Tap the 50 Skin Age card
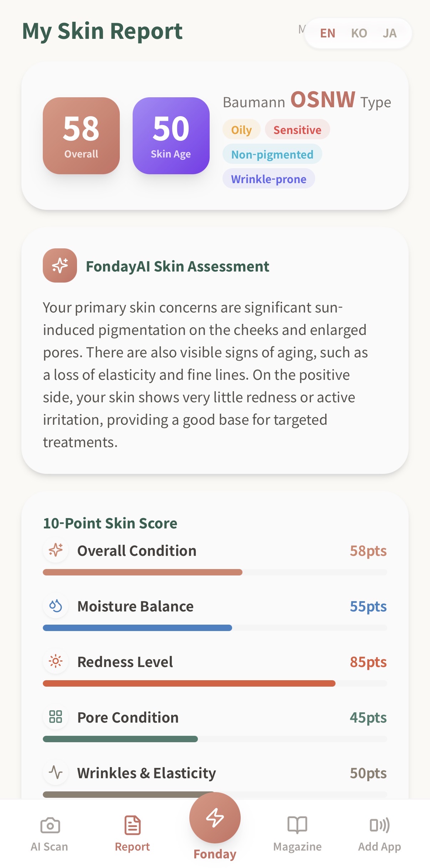This screenshot has height=868, width=430. click(171, 136)
